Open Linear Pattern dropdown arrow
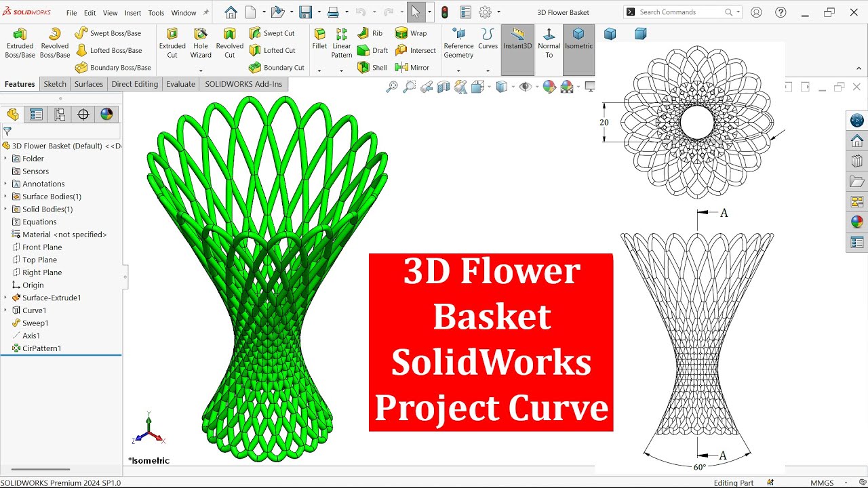Image resolution: width=868 pixels, height=488 pixels. pyautogui.click(x=342, y=70)
